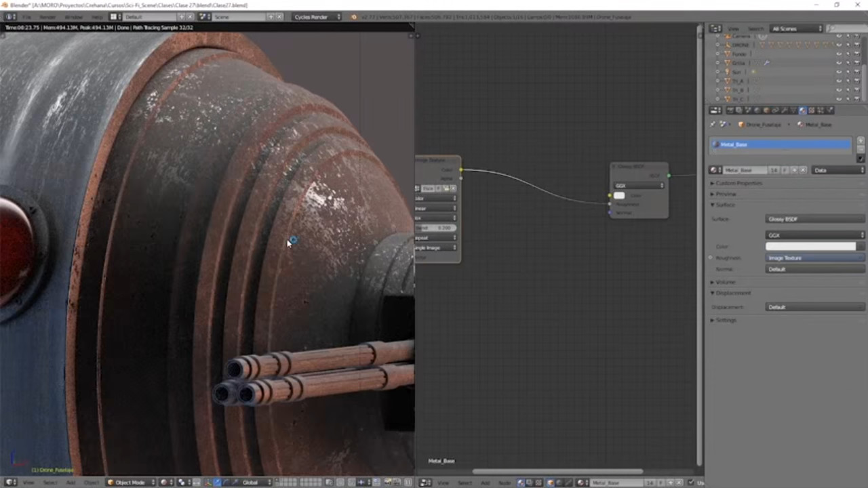
Task: Open the Data link dropdown
Action: point(838,170)
